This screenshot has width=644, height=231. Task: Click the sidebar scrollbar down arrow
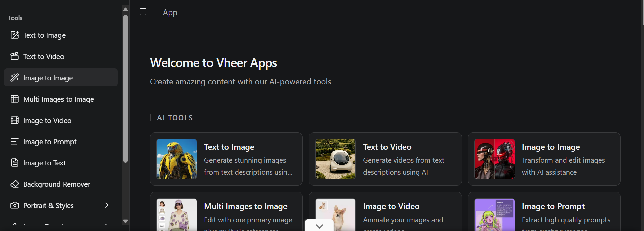click(125, 221)
